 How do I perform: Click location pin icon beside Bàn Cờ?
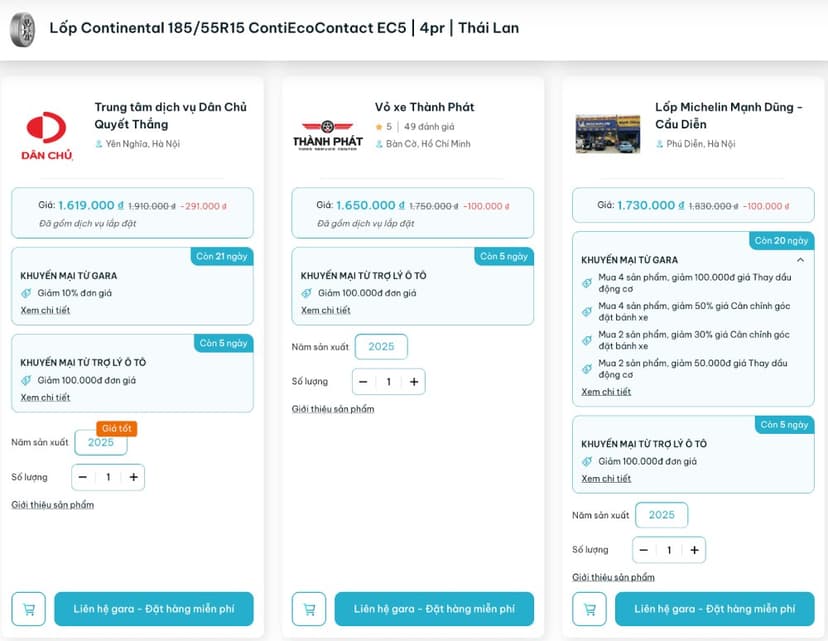[379, 144]
